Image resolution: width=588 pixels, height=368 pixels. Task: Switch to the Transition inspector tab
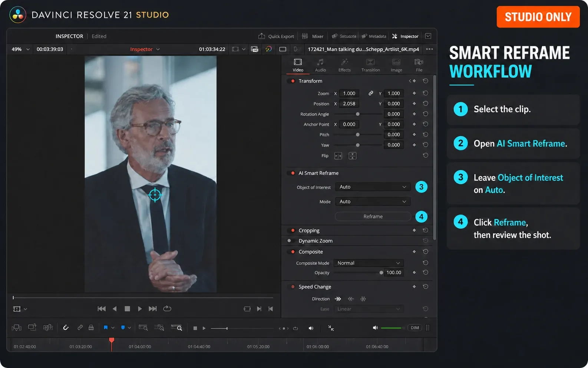click(x=370, y=65)
